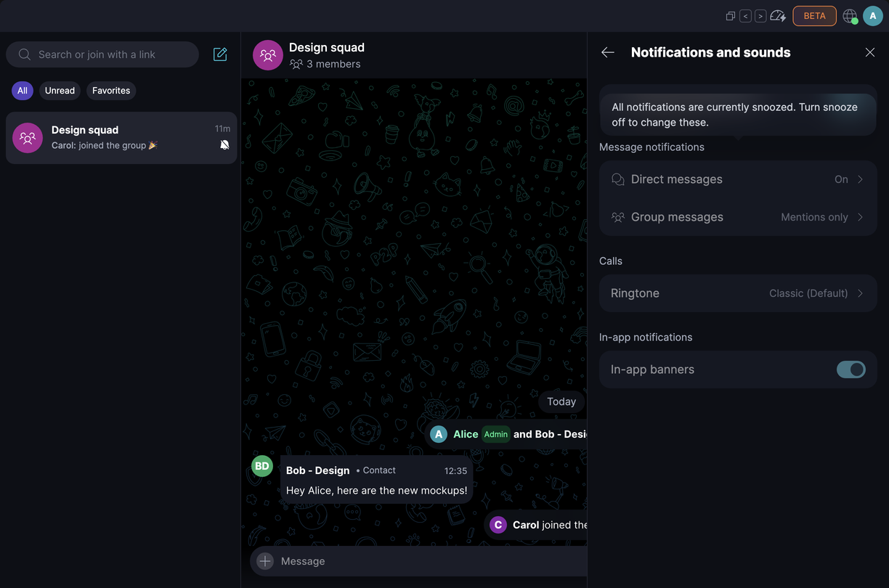
Task: Click the search or join input field
Action: coord(102,54)
